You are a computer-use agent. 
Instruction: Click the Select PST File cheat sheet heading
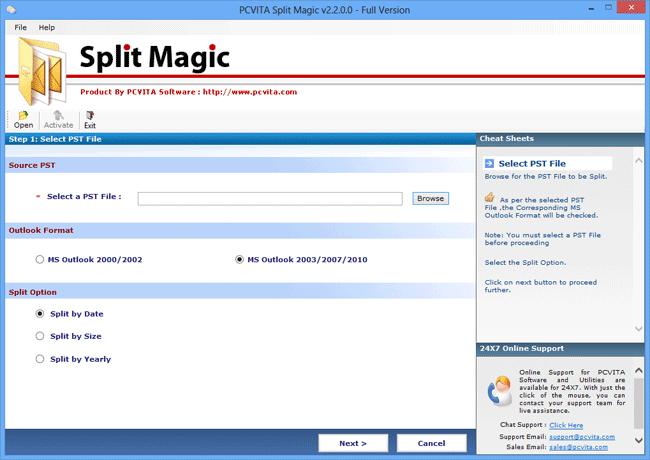532,164
